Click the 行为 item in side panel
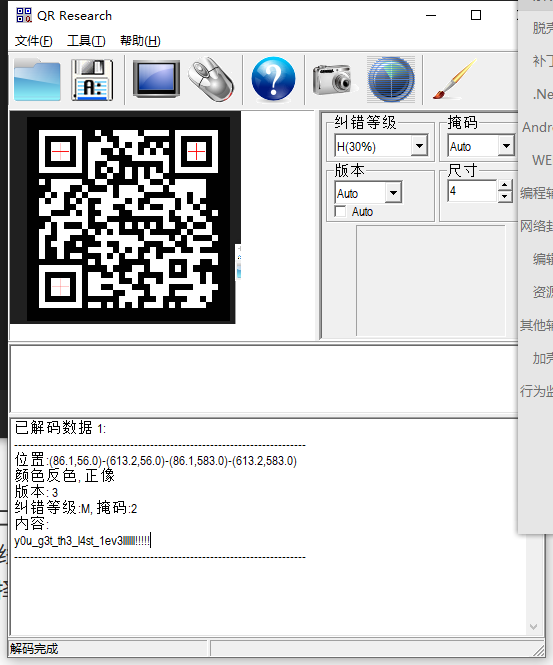Image resolution: width=553 pixels, height=665 pixels. (536, 391)
